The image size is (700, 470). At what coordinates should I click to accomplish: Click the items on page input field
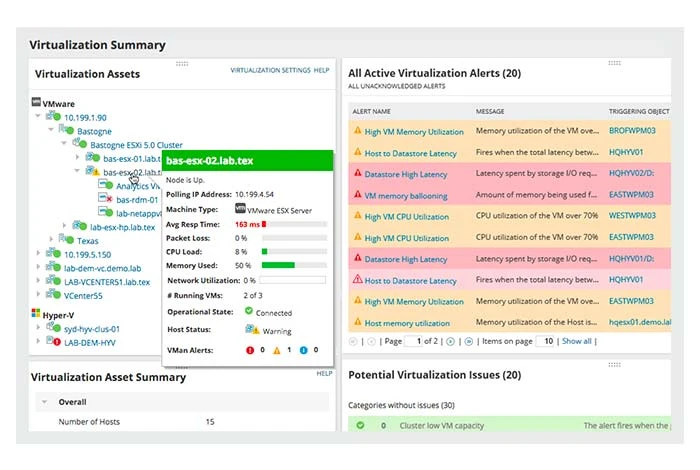point(545,341)
